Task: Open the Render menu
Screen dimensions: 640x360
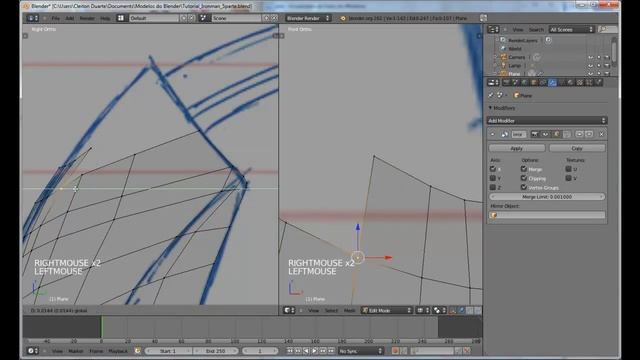Action: pyautogui.click(x=87, y=18)
